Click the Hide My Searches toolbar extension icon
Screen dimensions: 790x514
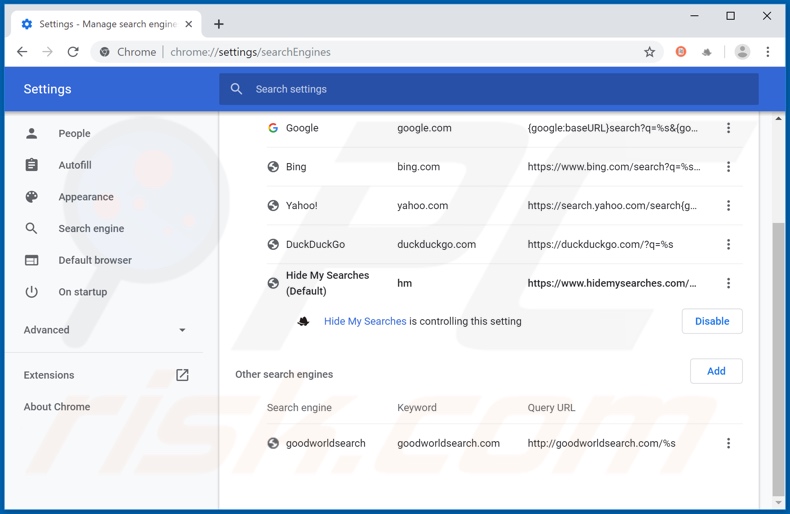click(706, 52)
